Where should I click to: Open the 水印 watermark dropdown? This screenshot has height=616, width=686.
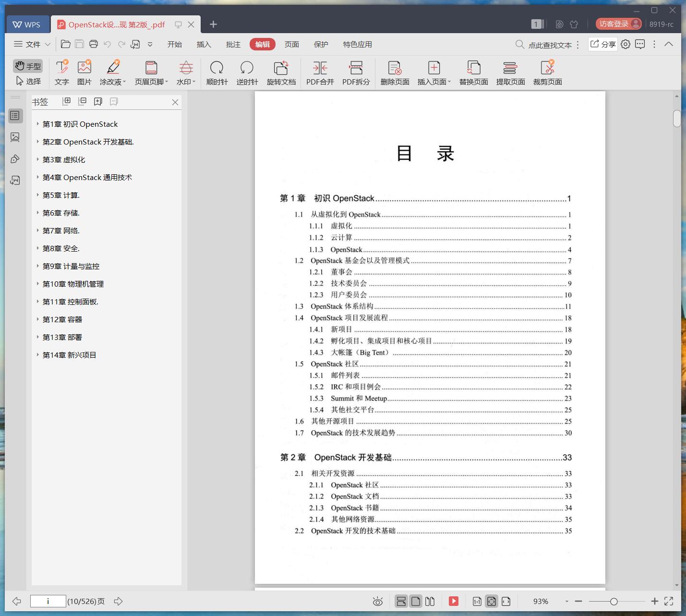tap(186, 73)
